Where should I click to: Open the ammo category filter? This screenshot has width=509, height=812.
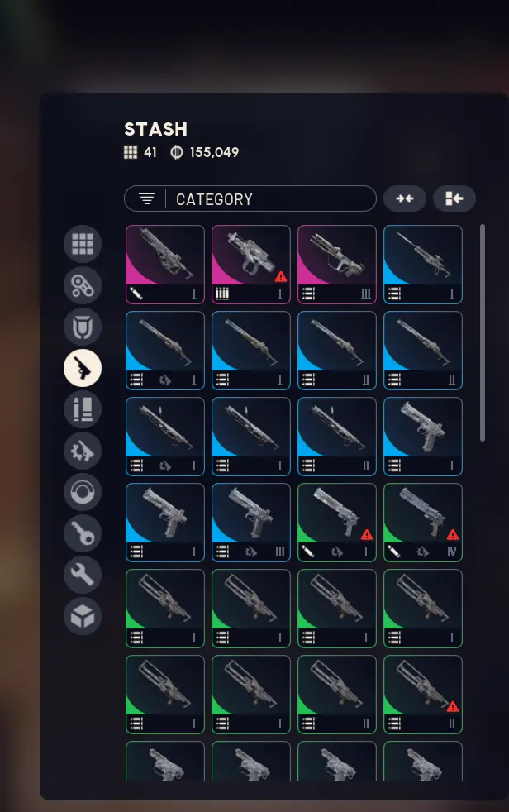[83, 409]
